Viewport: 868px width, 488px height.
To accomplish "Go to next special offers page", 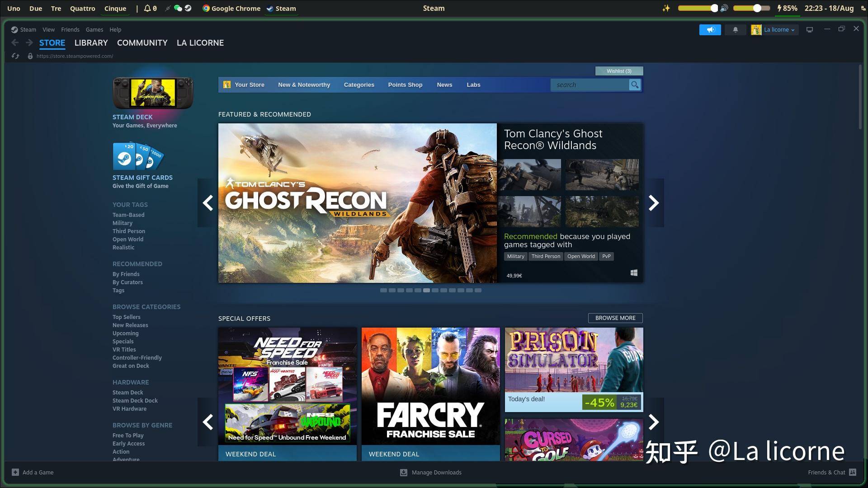I will (x=654, y=422).
